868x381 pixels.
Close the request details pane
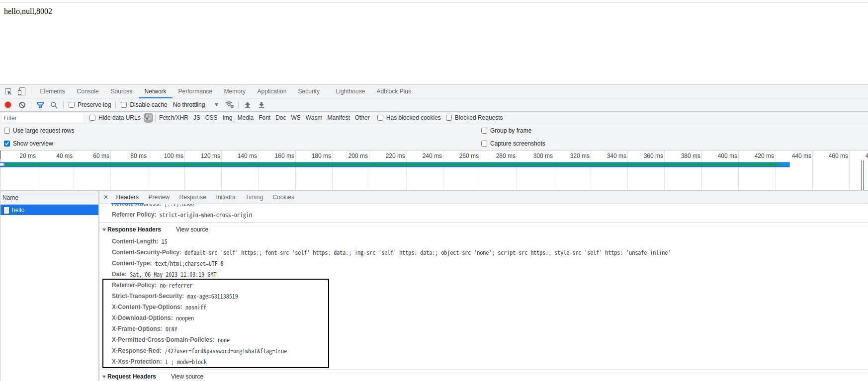click(x=106, y=197)
